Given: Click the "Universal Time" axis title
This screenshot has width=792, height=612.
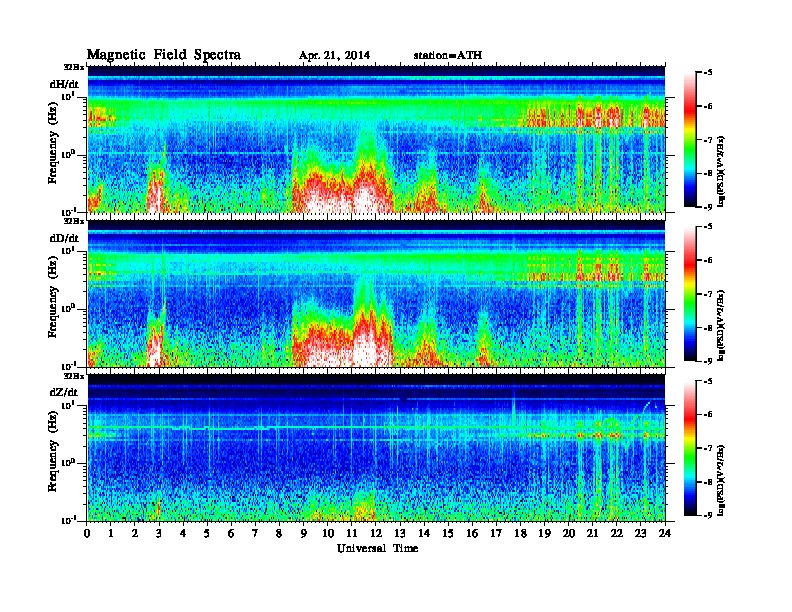Looking at the screenshot, I should (x=377, y=548).
